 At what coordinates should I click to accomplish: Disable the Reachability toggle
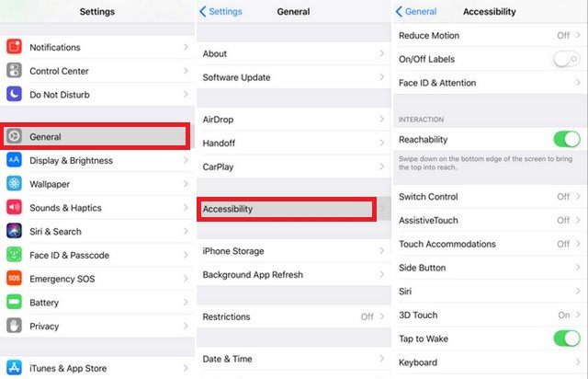pos(566,139)
